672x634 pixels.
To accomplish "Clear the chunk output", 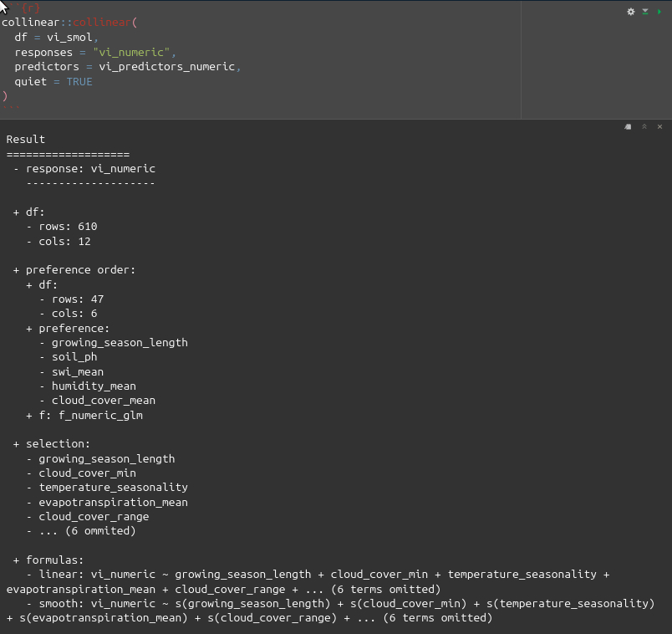I will (659, 127).
